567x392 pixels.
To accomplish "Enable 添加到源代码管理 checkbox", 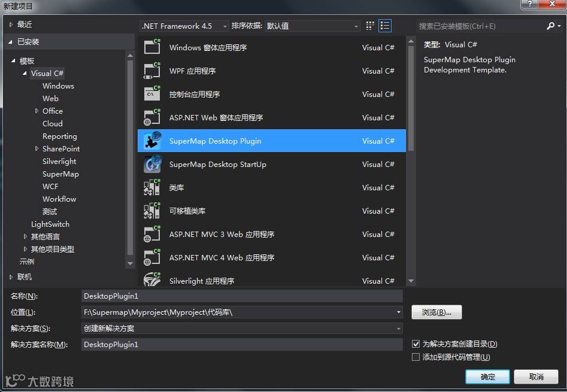I will tap(416, 357).
